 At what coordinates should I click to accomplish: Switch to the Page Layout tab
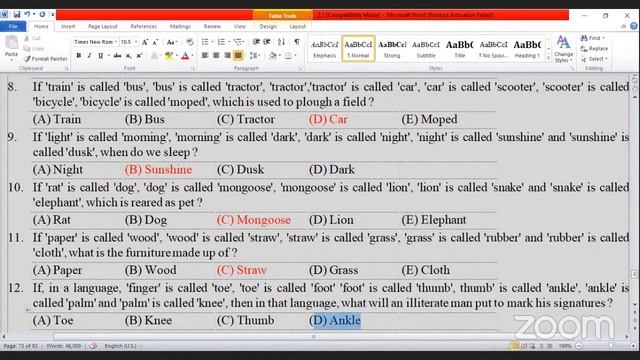pyautogui.click(x=102, y=26)
